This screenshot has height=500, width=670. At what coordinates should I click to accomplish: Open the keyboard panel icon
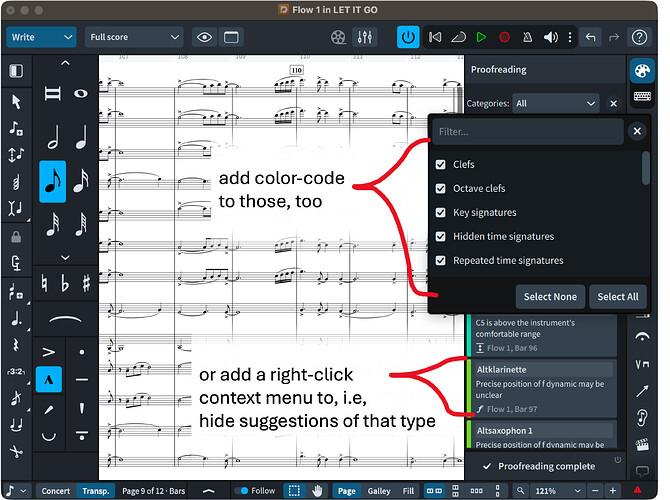tap(642, 96)
